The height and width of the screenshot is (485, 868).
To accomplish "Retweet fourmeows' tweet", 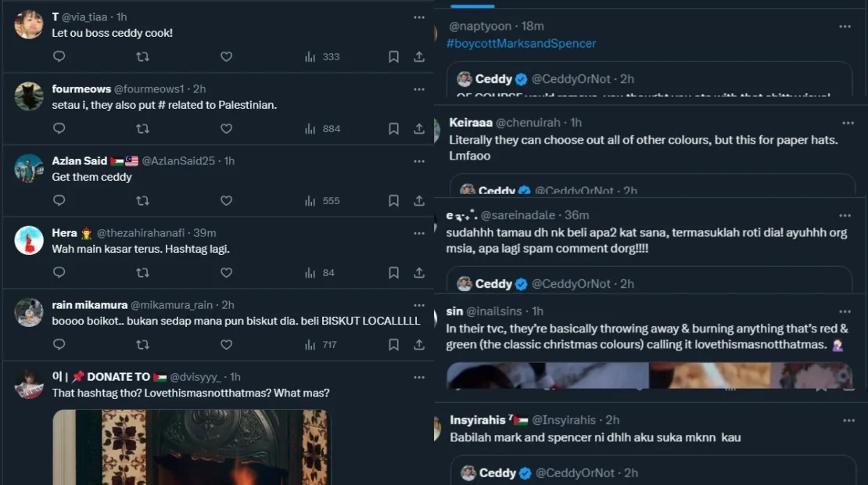I will pyautogui.click(x=142, y=128).
